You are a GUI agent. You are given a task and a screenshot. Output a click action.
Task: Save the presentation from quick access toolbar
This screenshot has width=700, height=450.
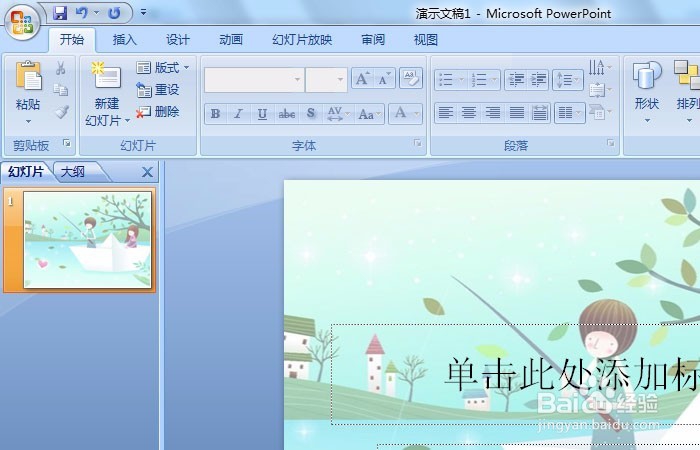[59, 13]
